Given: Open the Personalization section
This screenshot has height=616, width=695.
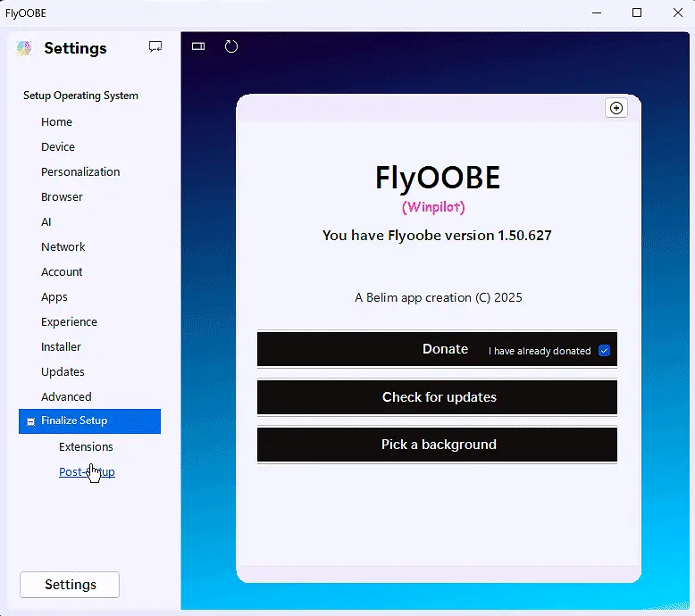Looking at the screenshot, I should coord(80,171).
